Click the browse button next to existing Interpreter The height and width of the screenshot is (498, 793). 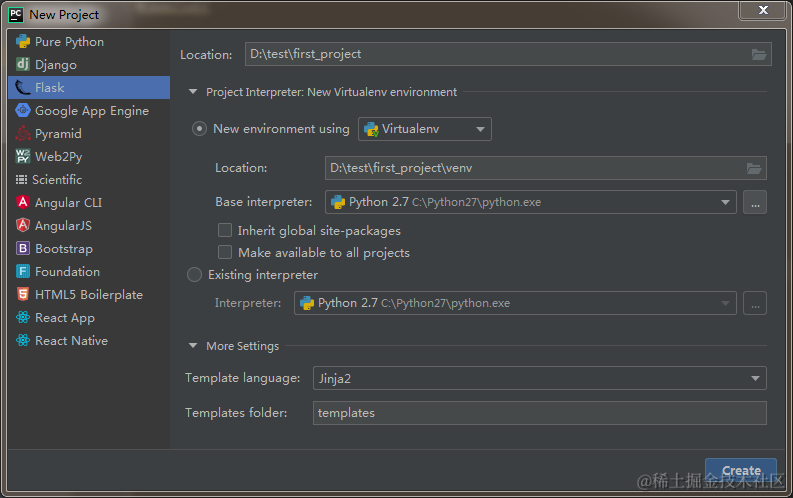point(755,303)
